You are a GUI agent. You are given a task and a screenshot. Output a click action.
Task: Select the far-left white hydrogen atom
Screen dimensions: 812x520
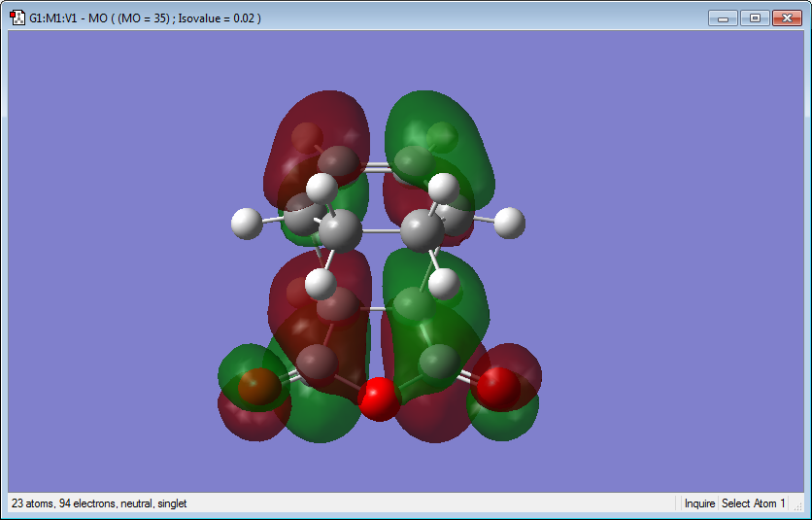(x=247, y=224)
